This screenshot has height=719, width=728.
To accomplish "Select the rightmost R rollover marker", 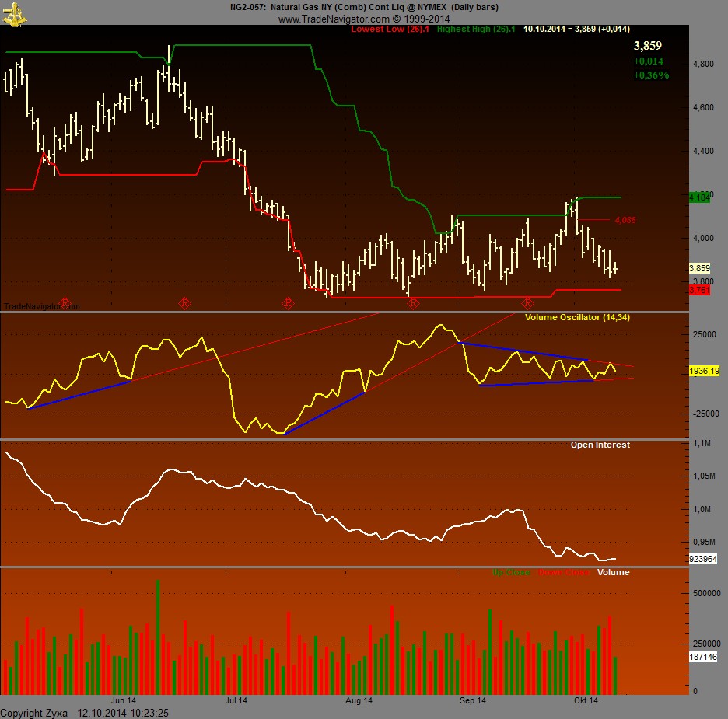I will pyautogui.click(x=527, y=302).
